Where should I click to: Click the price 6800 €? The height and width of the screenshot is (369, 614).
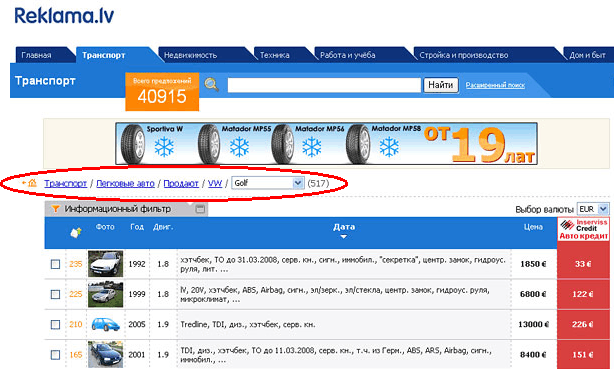tap(533, 294)
